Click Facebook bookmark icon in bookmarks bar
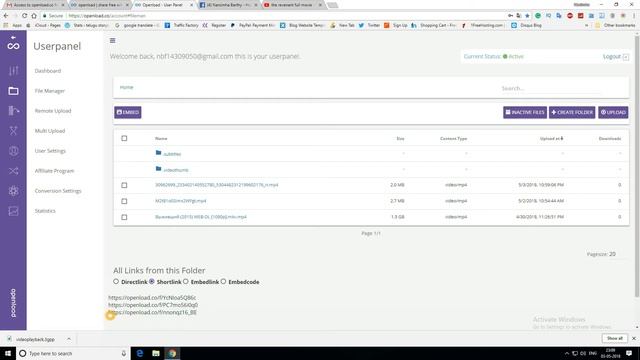The image size is (640, 360). pyautogui.click(x=167, y=25)
